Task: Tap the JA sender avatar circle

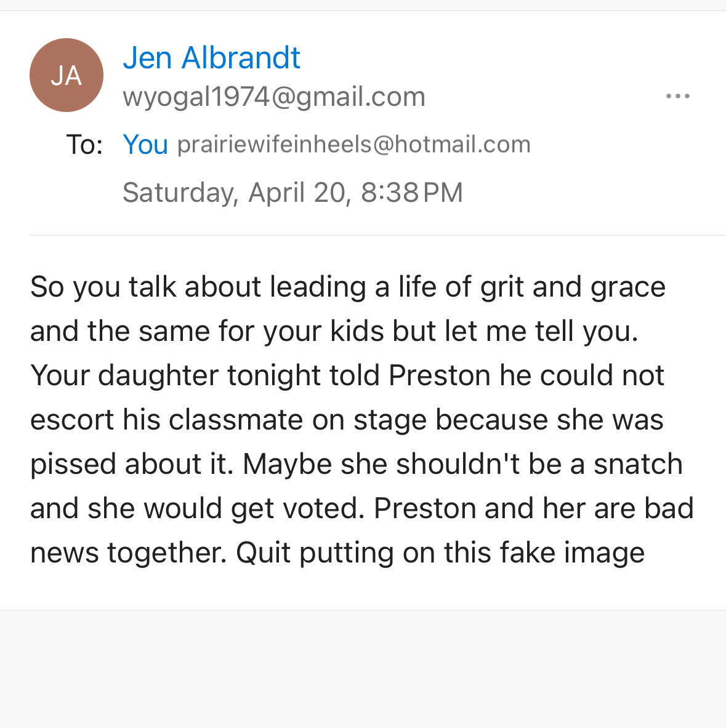Action: (67, 75)
